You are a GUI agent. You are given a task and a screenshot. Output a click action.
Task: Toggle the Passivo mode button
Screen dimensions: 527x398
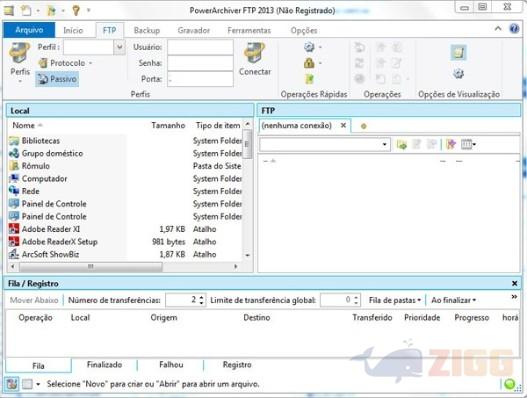tap(57, 79)
